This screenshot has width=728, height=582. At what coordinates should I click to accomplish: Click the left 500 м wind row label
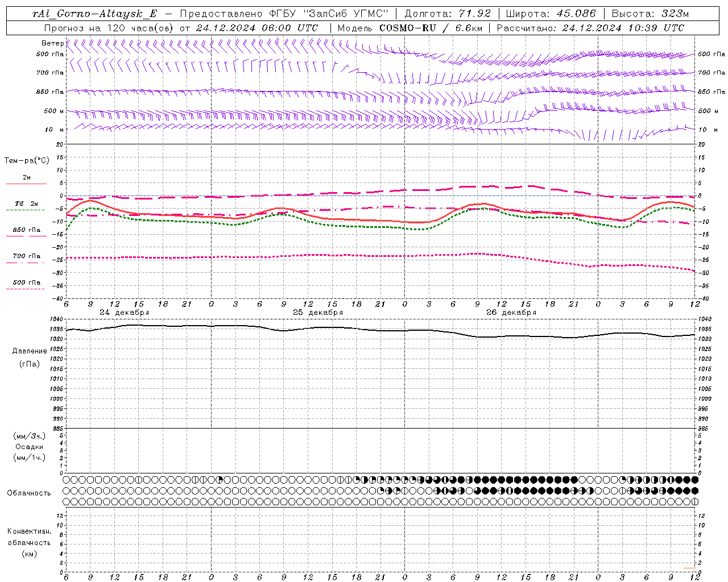tap(54, 111)
